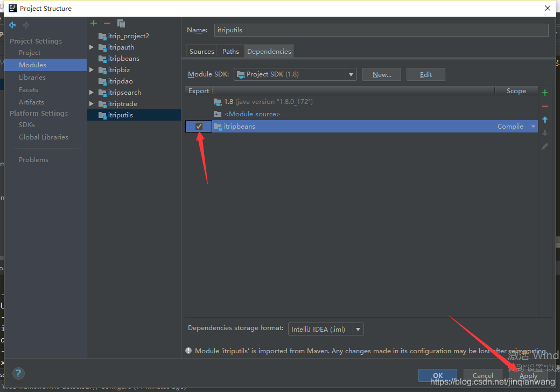This screenshot has width=560, height=392.
Task: Click the Scope column header
Action: click(x=516, y=91)
